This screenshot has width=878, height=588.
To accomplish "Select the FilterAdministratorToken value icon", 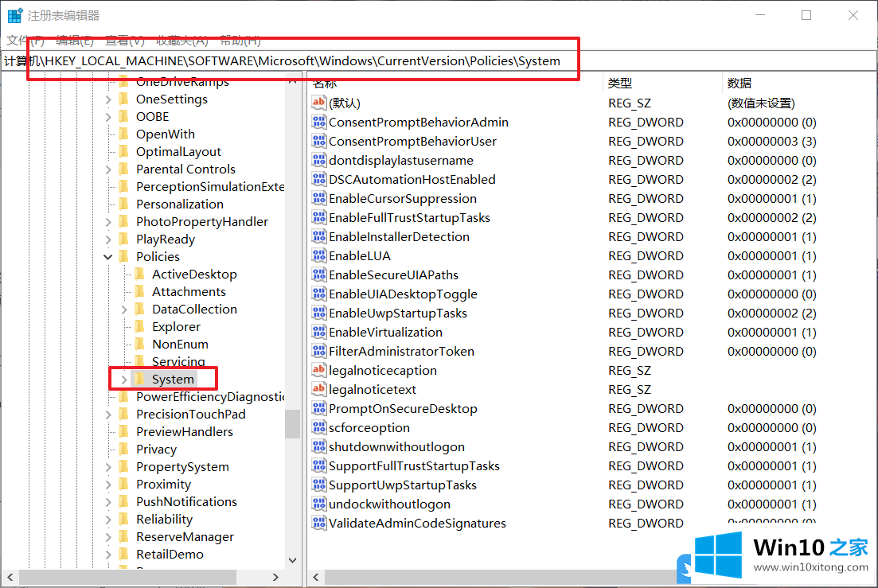I will click(x=319, y=351).
